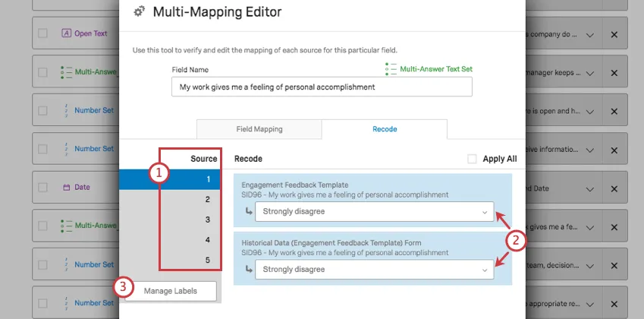The image size is (644, 319).
Task: Click the purple Date calendar icon
Action: point(66,187)
